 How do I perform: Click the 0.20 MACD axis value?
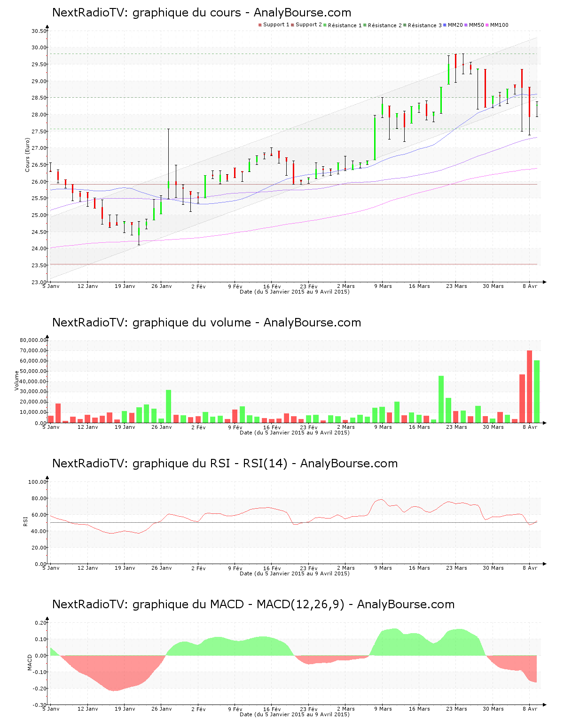pyautogui.click(x=41, y=623)
